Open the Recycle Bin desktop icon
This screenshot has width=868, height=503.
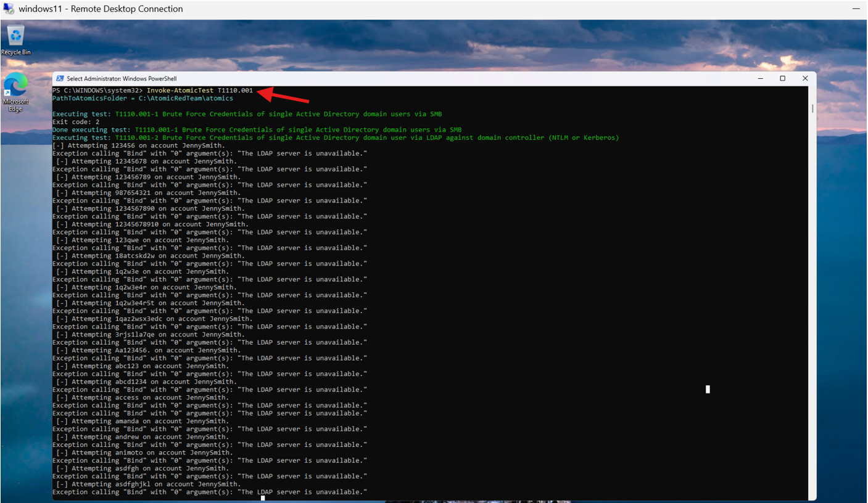click(16, 39)
